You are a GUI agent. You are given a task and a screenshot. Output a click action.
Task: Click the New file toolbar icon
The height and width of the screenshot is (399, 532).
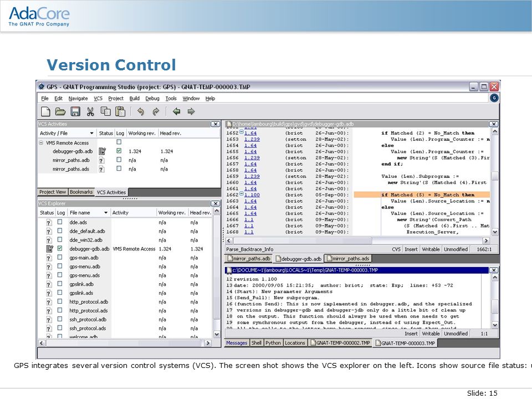pos(45,111)
